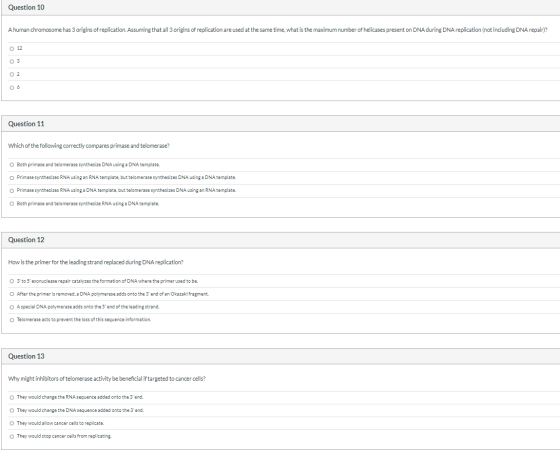Click the Question 11 header
Viewport: 560px width, 451px height.
coord(26,124)
